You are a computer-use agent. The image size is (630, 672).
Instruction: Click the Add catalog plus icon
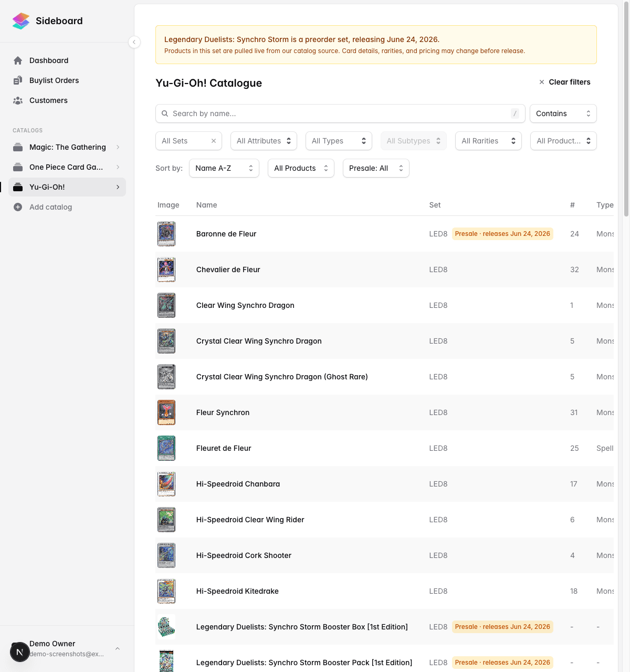coord(18,207)
